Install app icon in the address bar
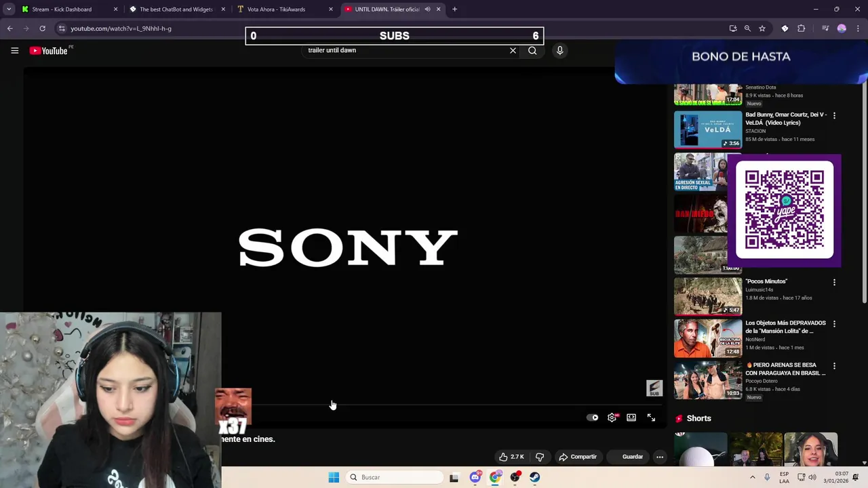This screenshot has height=488, width=868. point(732,28)
